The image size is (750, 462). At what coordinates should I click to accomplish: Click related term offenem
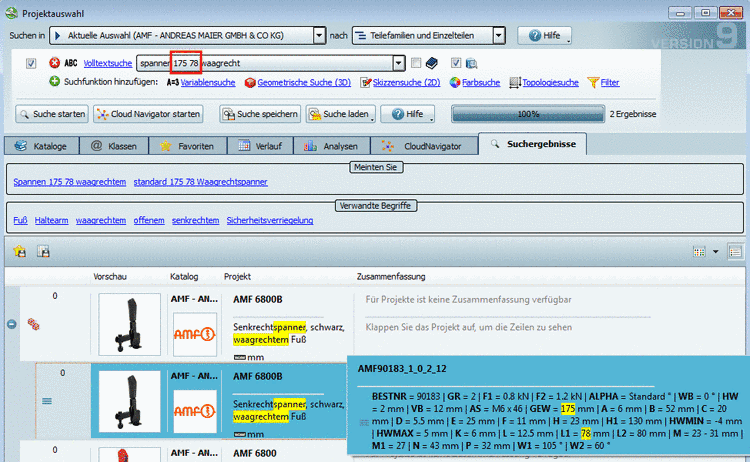(149, 220)
